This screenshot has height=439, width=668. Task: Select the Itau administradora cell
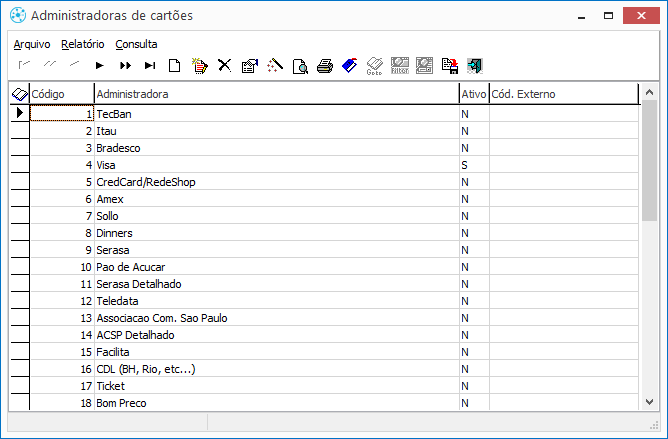click(276, 131)
